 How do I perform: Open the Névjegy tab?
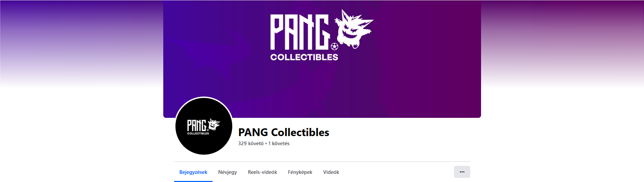pyautogui.click(x=228, y=172)
